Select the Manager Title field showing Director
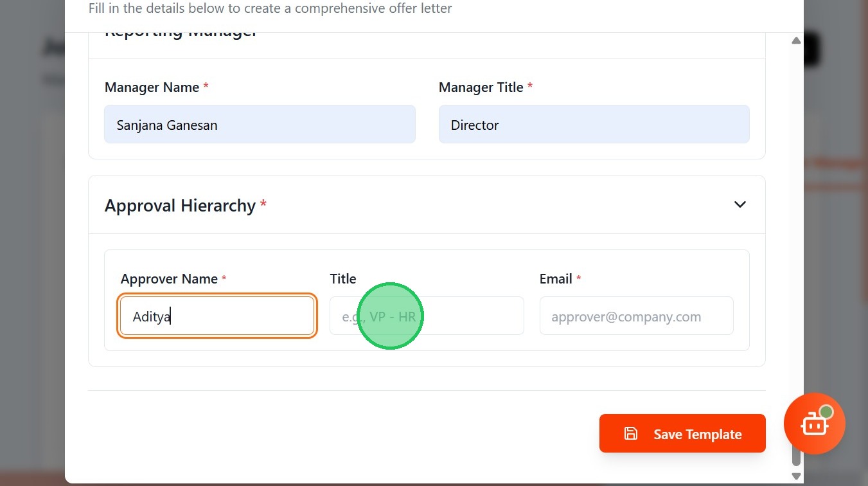 pos(594,125)
